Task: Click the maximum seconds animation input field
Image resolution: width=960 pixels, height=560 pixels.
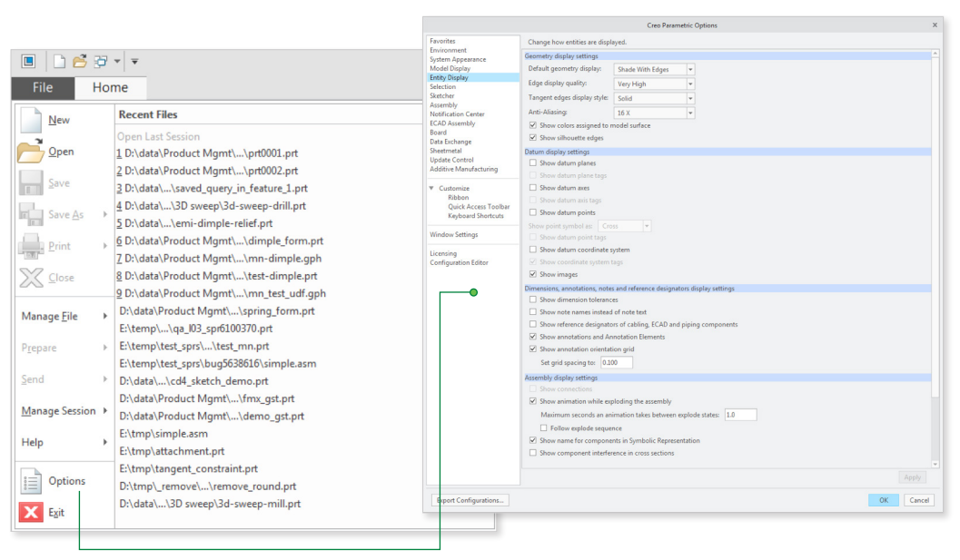Action: pos(741,415)
